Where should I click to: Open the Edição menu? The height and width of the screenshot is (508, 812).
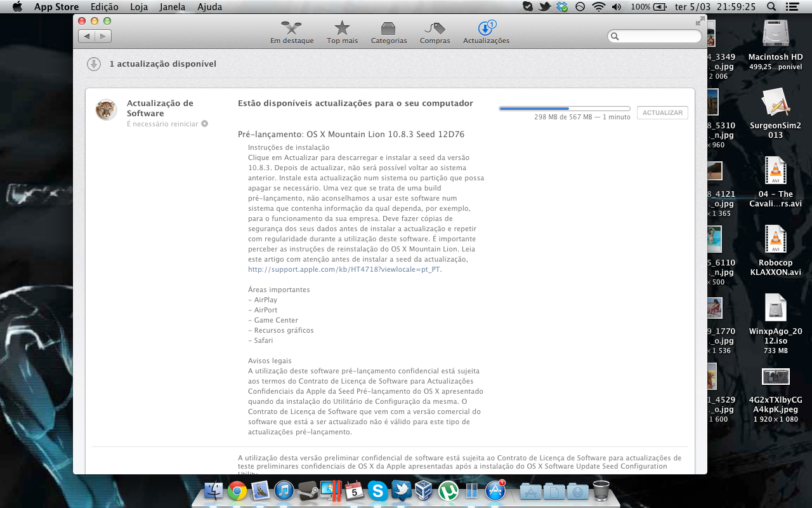104,7
